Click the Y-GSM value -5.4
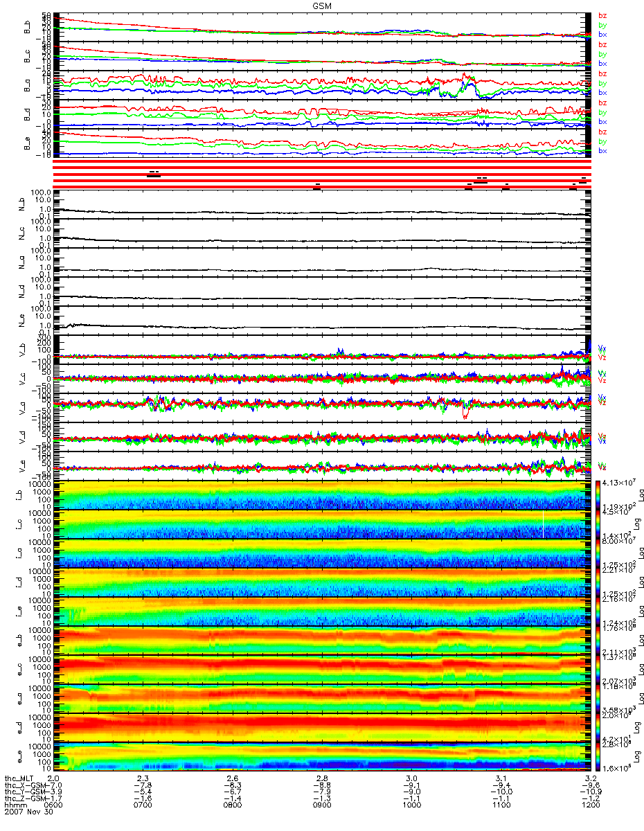Viewport: 644px width, 831px height. pos(143,792)
